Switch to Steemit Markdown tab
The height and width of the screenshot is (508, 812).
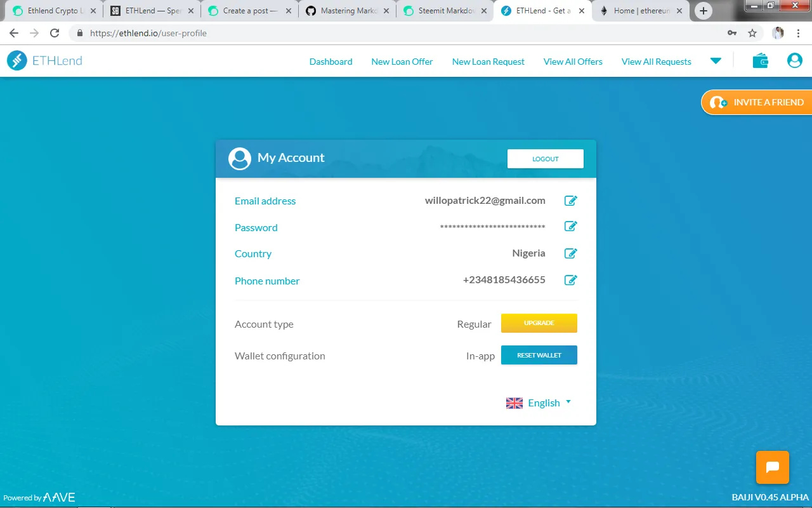[443, 11]
